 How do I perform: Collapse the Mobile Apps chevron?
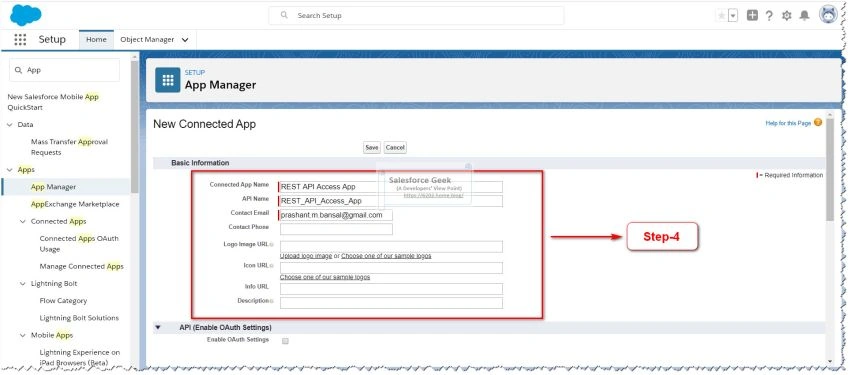click(23, 335)
